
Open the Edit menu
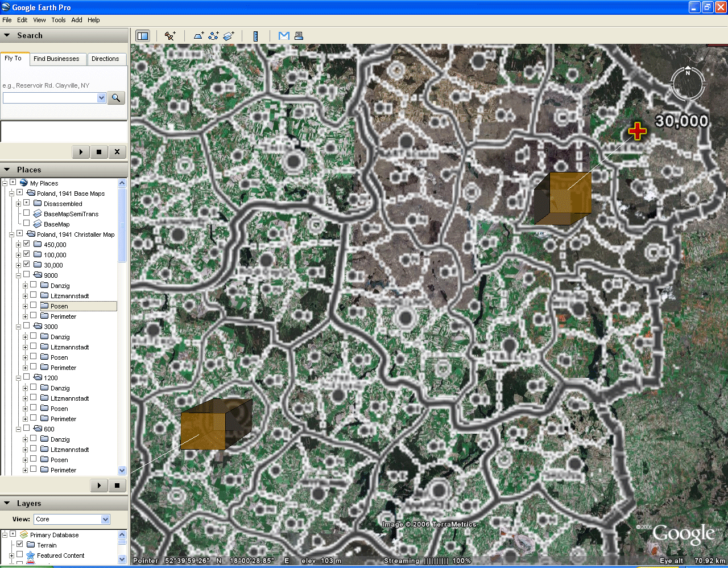coord(22,20)
